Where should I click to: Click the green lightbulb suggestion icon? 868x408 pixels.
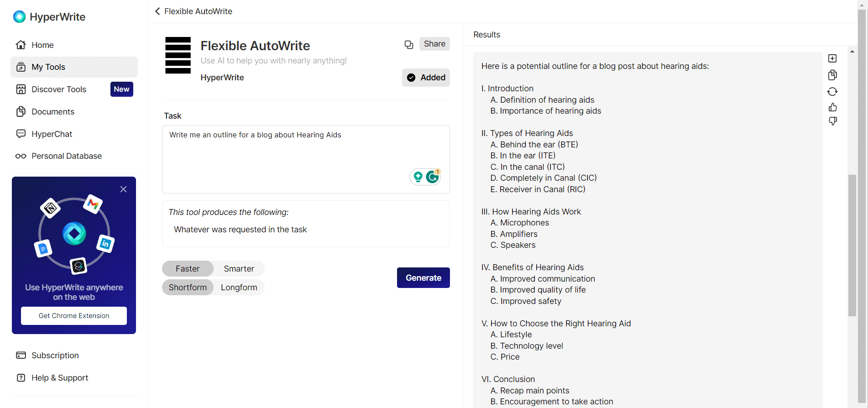[418, 177]
